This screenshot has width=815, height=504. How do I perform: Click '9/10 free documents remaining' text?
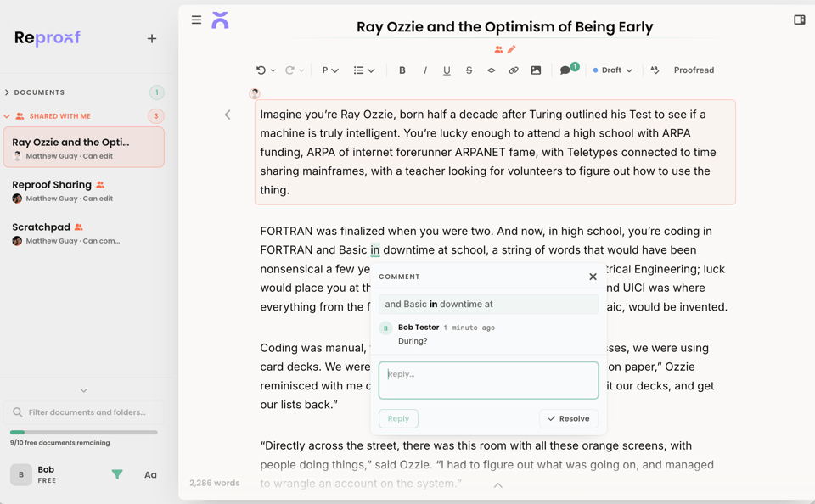tap(59, 443)
